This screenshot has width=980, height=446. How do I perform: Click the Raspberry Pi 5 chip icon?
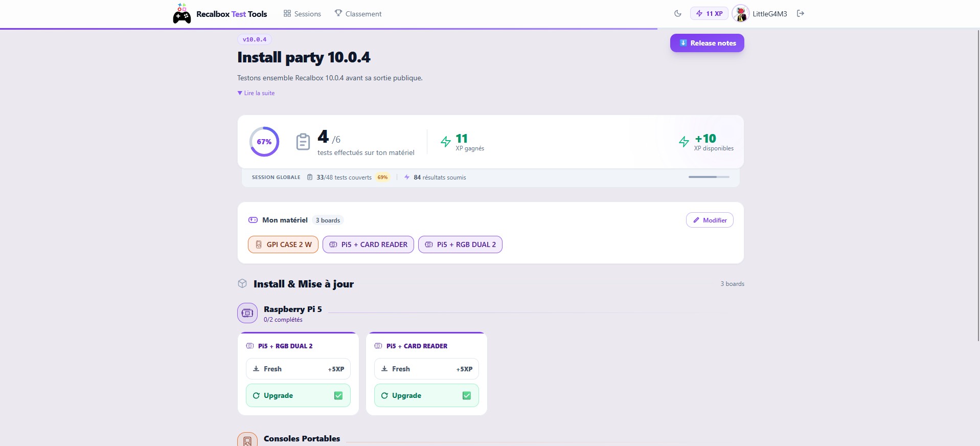tap(247, 313)
